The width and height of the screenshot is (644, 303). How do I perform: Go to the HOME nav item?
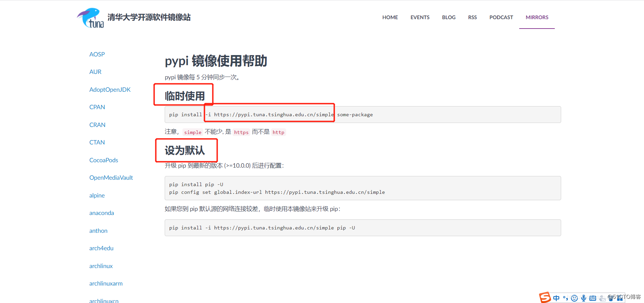[390, 17]
